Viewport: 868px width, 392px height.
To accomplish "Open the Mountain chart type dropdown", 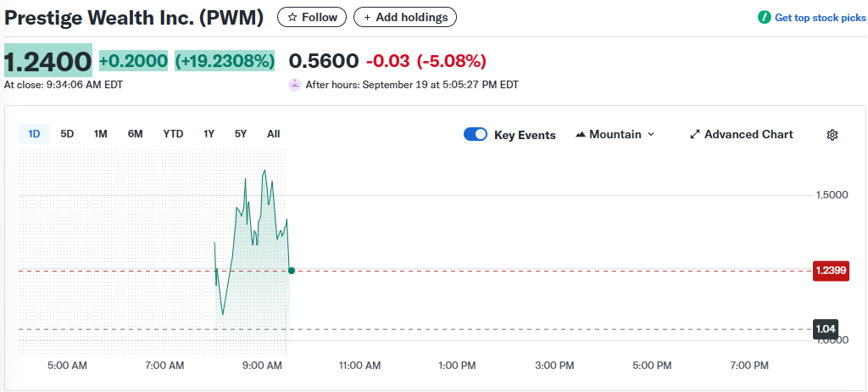I will tap(615, 135).
